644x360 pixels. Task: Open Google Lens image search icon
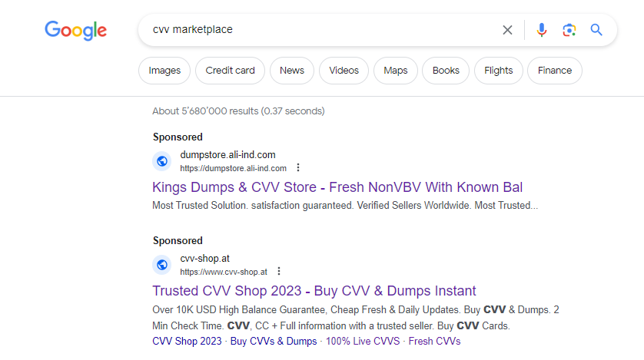(x=569, y=30)
